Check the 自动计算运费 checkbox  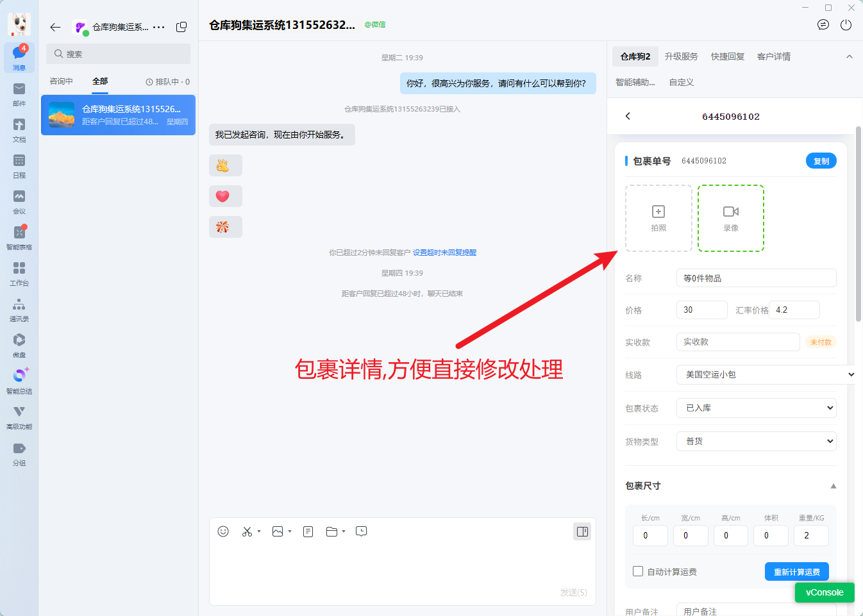coord(638,571)
